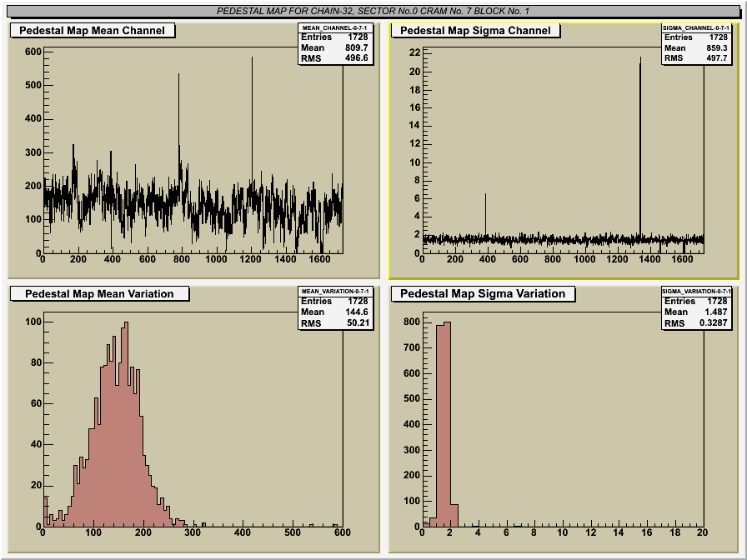This screenshot has height=560, width=747.
Task: Click the SIGMA_VARIATION-0-7-1 stats box header
Action: [x=696, y=292]
